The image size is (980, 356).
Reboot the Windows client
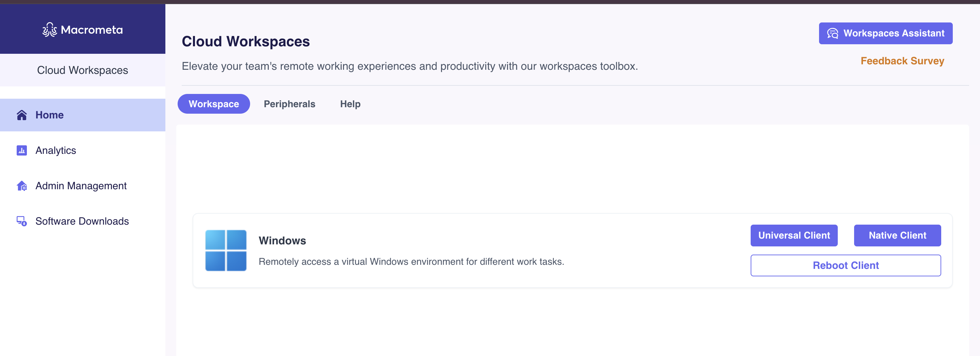(x=845, y=265)
